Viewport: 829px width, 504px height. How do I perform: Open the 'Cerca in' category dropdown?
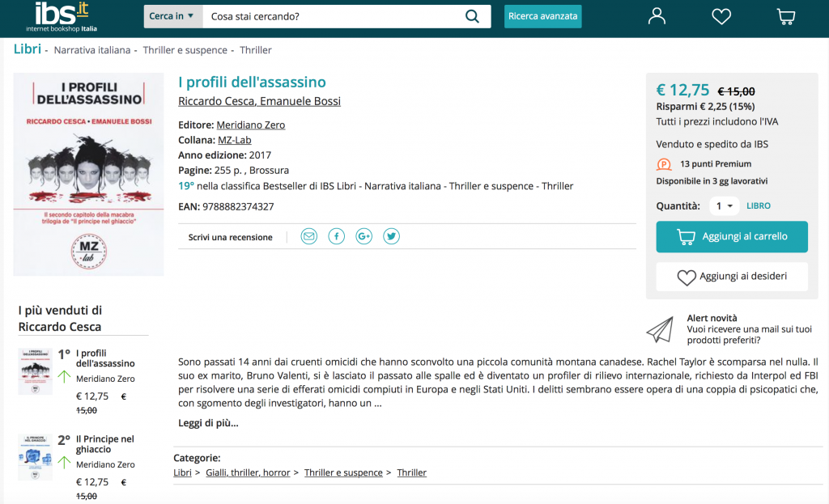pos(172,16)
